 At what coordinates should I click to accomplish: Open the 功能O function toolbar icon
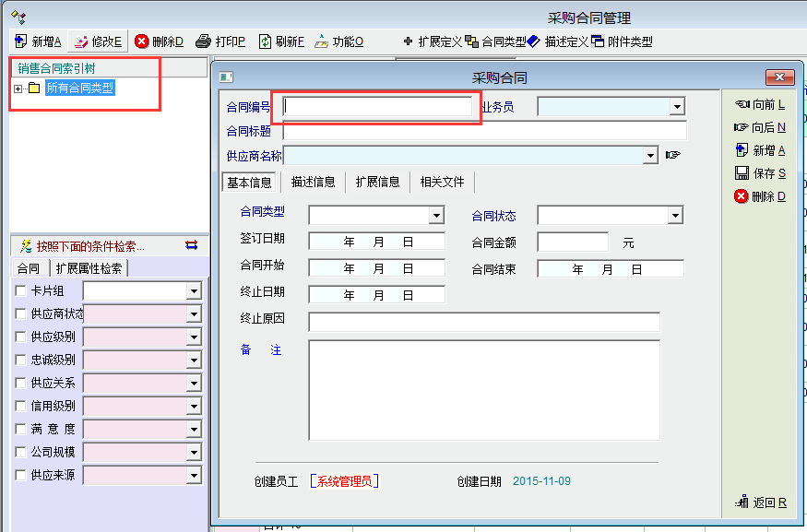(321, 41)
